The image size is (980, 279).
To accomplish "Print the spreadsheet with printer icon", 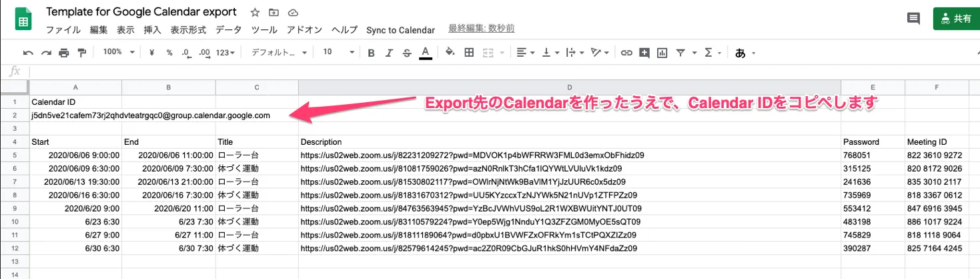I will pos(64,53).
